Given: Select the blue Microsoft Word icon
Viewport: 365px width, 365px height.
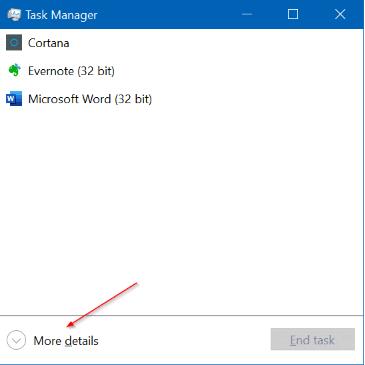Looking at the screenshot, I should point(14,99).
